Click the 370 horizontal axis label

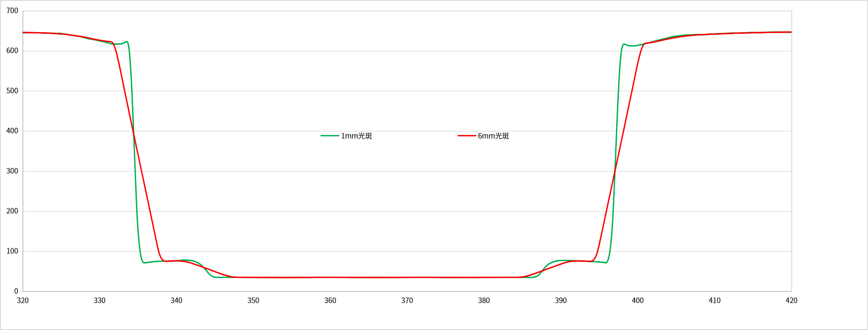point(407,300)
